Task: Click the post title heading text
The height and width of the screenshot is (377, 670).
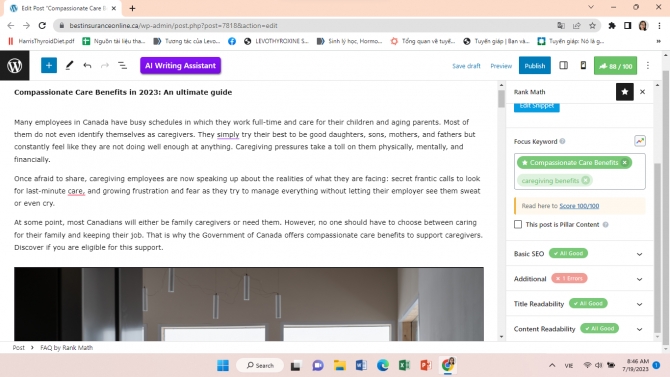Action: click(x=123, y=92)
